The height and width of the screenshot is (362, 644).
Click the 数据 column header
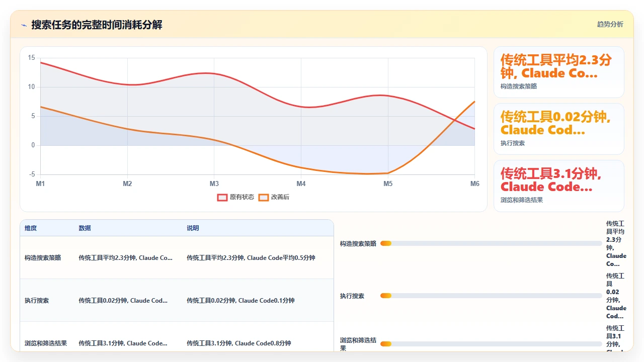pos(85,228)
